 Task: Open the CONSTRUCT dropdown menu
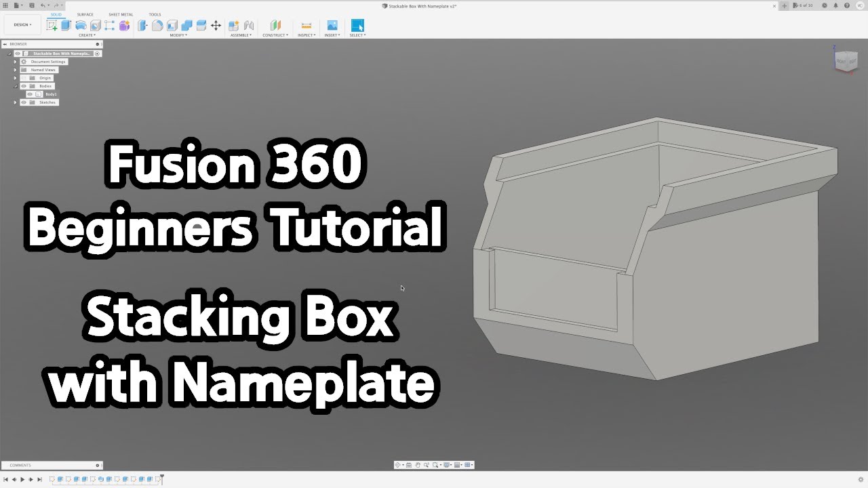coord(275,35)
